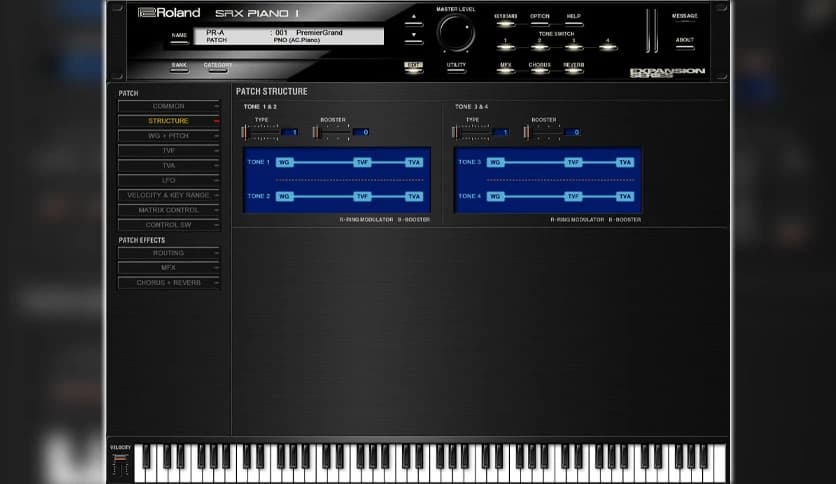This screenshot has height=484, width=836.
Task: Open the ROUTING effects page
Action: (x=168, y=253)
